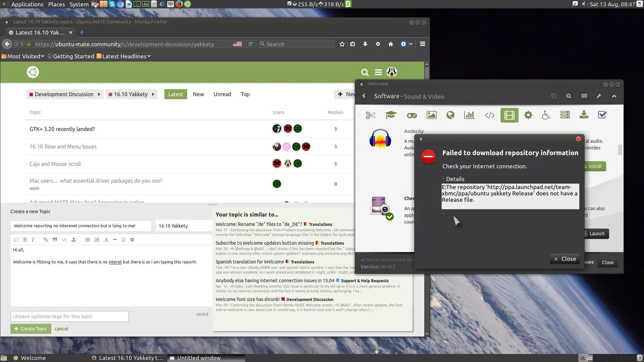Click the Audacity app icon in Software Center

(379, 139)
